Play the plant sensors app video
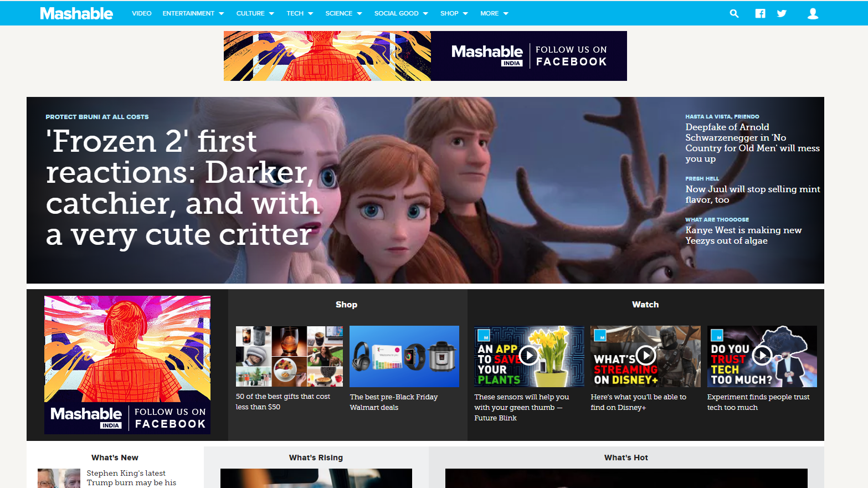The width and height of the screenshot is (868, 488). tap(528, 355)
